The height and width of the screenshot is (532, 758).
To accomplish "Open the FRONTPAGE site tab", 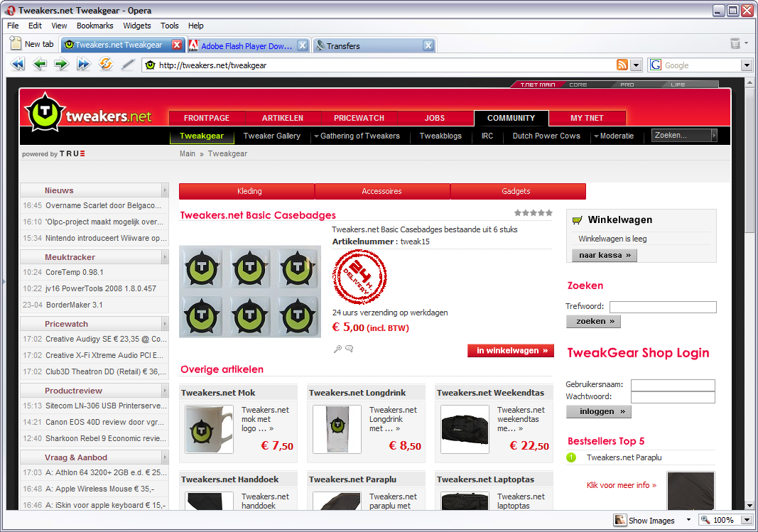I will 207,118.
